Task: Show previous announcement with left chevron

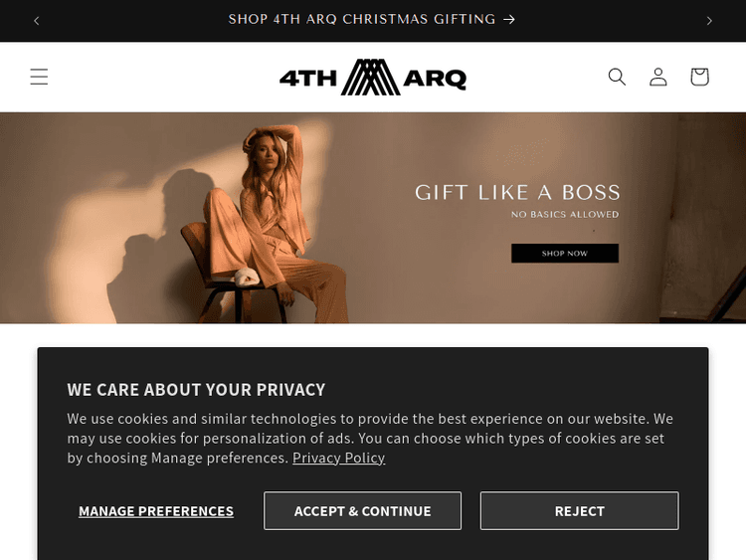Action: (x=37, y=21)
